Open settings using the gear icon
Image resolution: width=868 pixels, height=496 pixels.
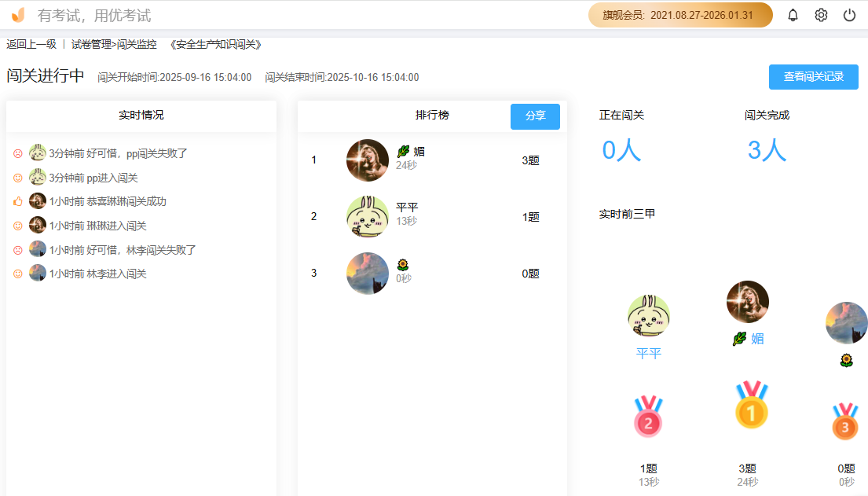tap(820, 14)
